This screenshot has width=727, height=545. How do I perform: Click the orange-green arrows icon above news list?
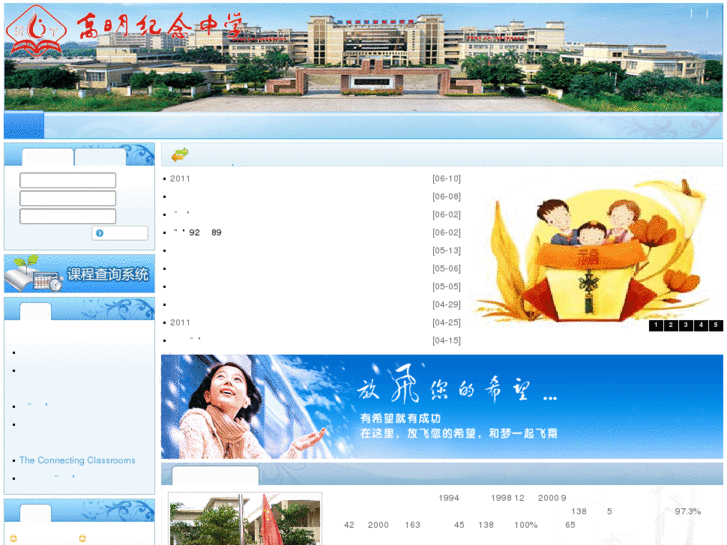coord(180,154)
